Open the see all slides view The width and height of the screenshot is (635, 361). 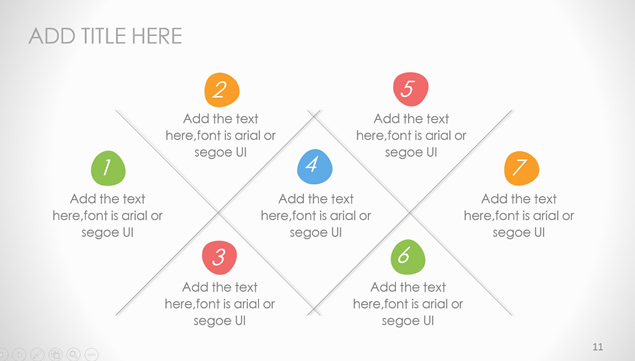[55, 355]
